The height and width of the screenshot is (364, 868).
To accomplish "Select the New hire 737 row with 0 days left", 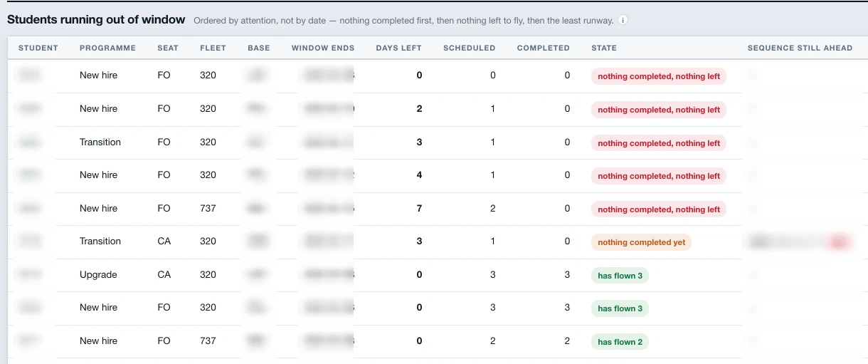I will (438, 341).
